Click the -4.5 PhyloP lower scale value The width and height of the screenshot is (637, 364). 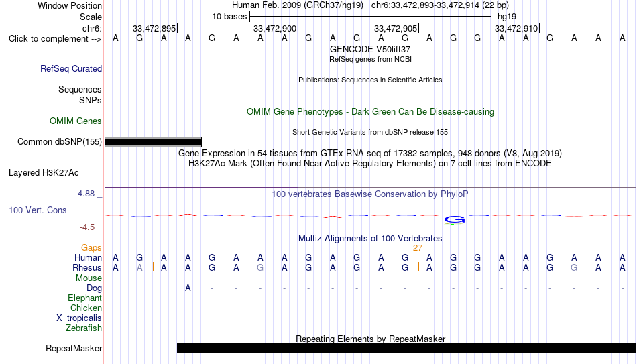click(x=87, y=227)
